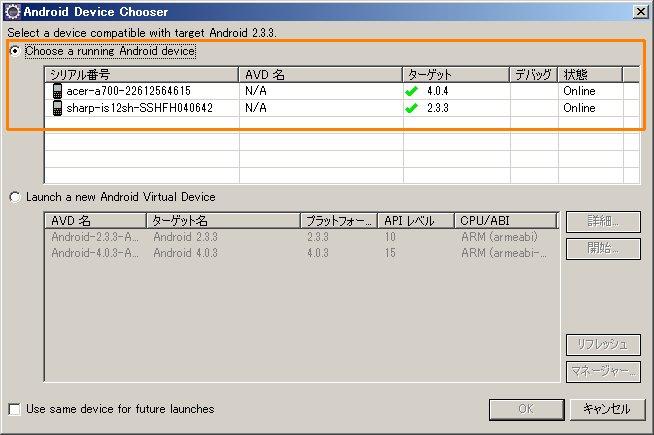Viewport: 654px width, 435px height.
Task: Close the Android Device Chooser dialog
Action: [641, 12]
